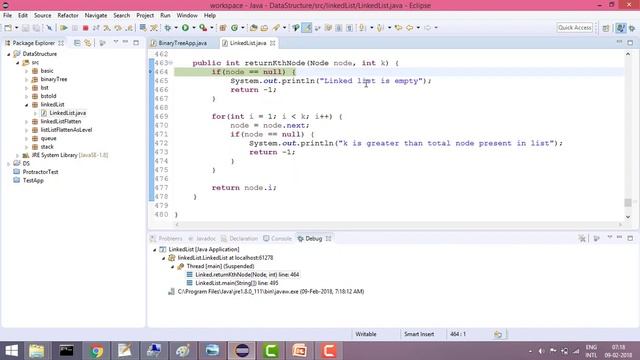Click the New Java Package icon

(223, 28)
